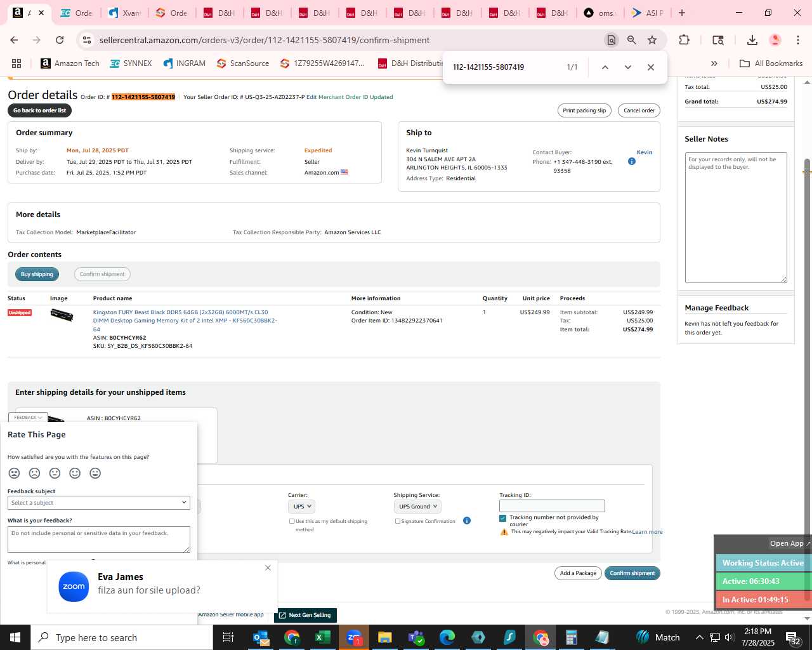The width and height of the screenshot is (812, 650).
Task: Click the Kevin contact buyer link
Action: click(645, 152)
